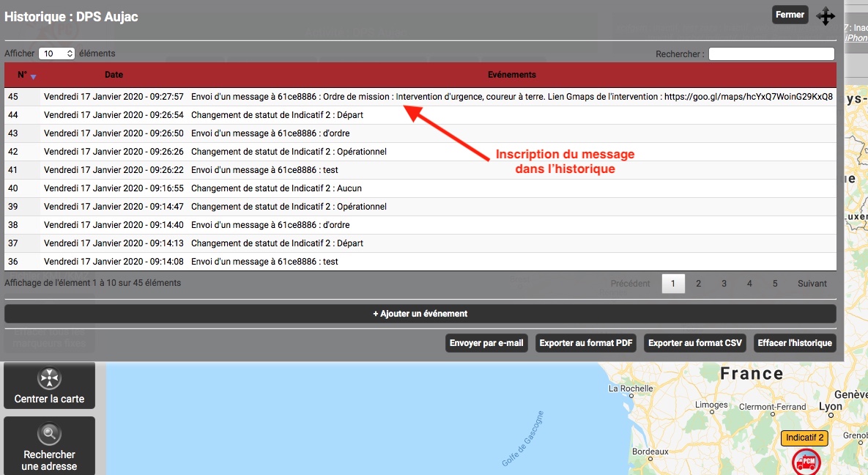Go to history page 2
Viewport: 868px width, 475px height.
(x=699, y=283)
